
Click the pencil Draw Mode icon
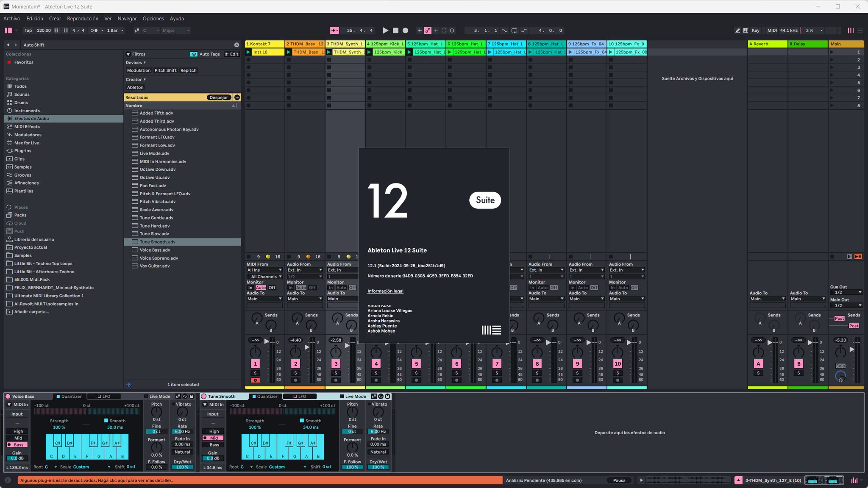point(737,30)
